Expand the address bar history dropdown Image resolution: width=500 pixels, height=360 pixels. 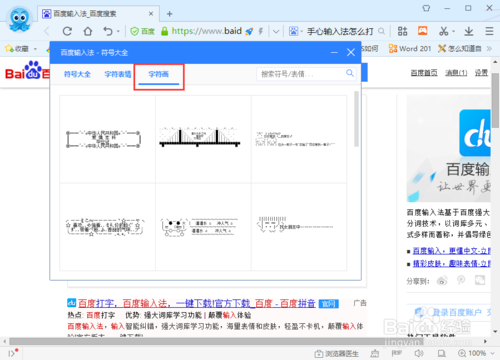tap(276, 32)
